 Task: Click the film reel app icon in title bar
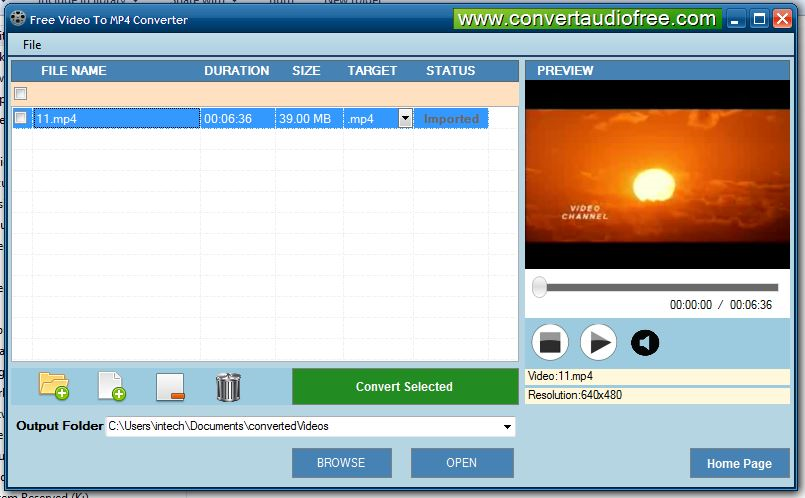pos(17,19)
